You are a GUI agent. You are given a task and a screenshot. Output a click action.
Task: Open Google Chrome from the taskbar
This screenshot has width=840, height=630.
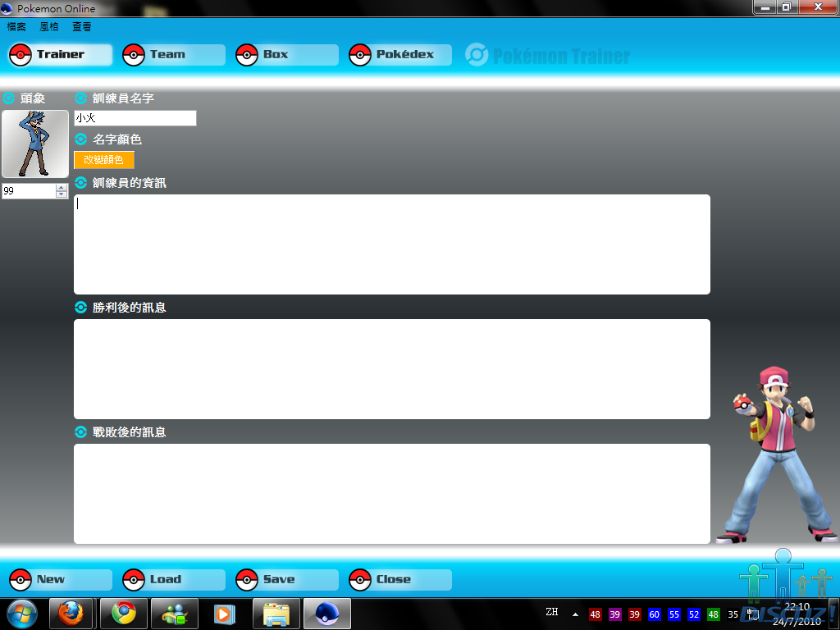[124, 614]
